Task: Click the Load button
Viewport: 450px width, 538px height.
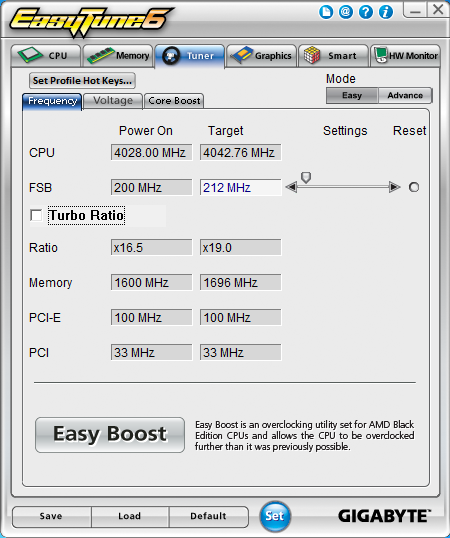Action: point(130,516)
